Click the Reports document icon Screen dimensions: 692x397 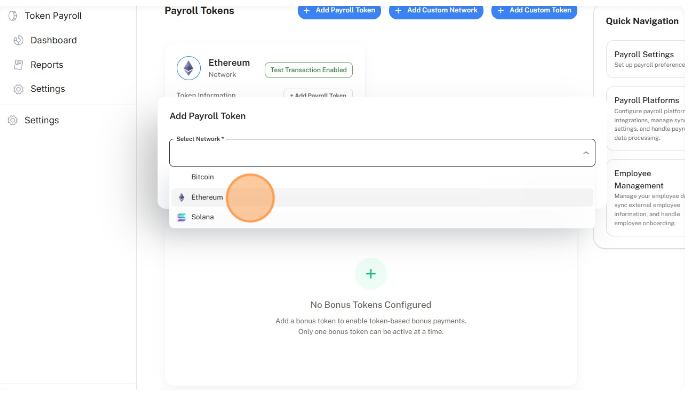[18, 65]
